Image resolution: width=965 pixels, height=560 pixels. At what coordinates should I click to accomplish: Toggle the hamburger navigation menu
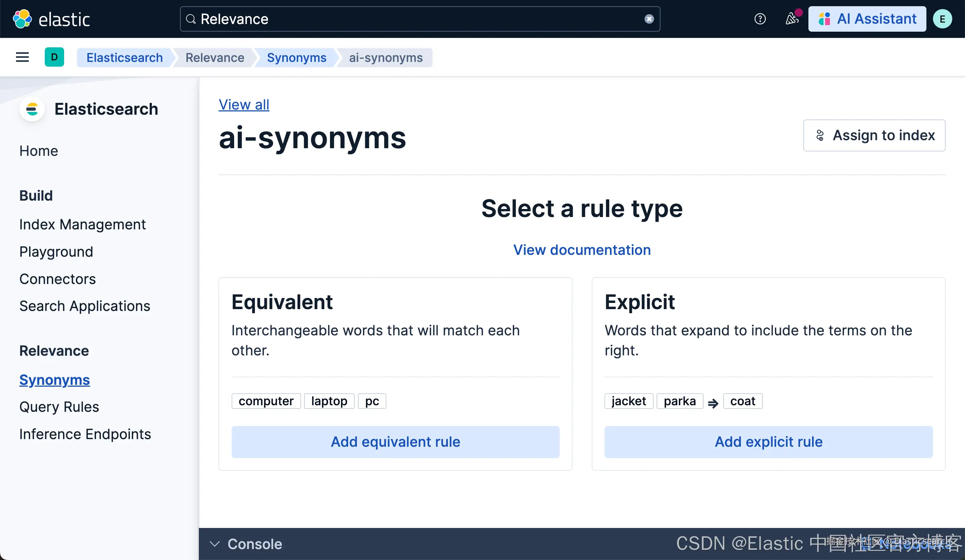tap(22, 58)
